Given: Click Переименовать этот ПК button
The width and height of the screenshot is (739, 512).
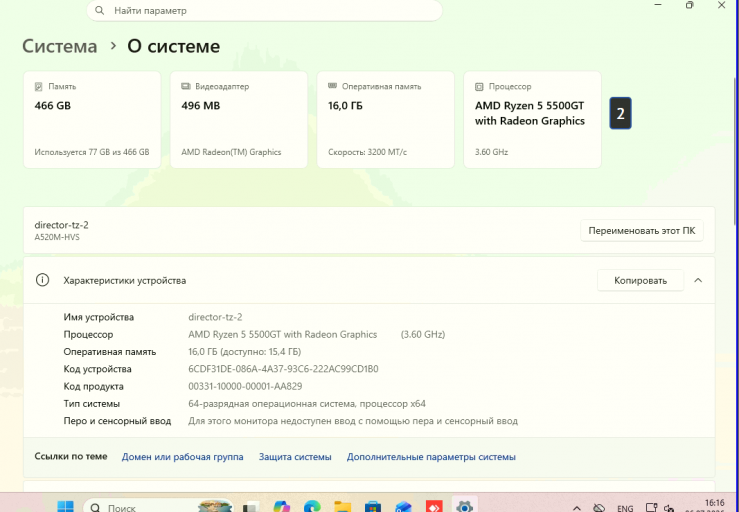Looking at the screenshot, I should [x=641, y=231].
